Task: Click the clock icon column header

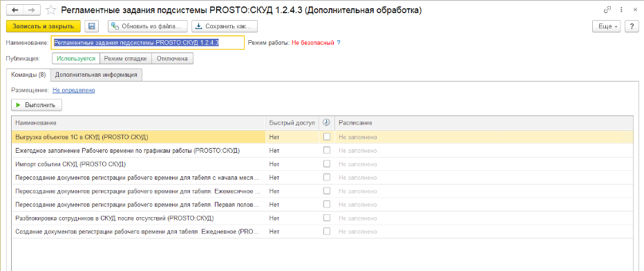Action: [327, 123]
